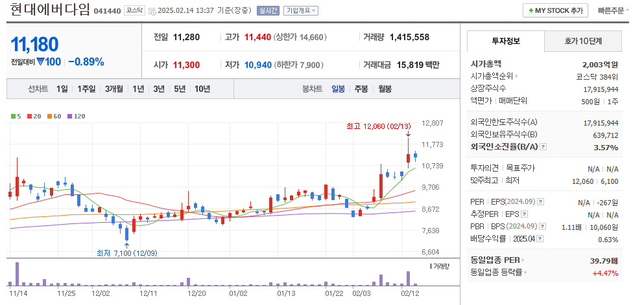The width and height of the screenshot is (644, 305).
Task: Click the 12/20 date label on the chart axis
Action: 197,293
